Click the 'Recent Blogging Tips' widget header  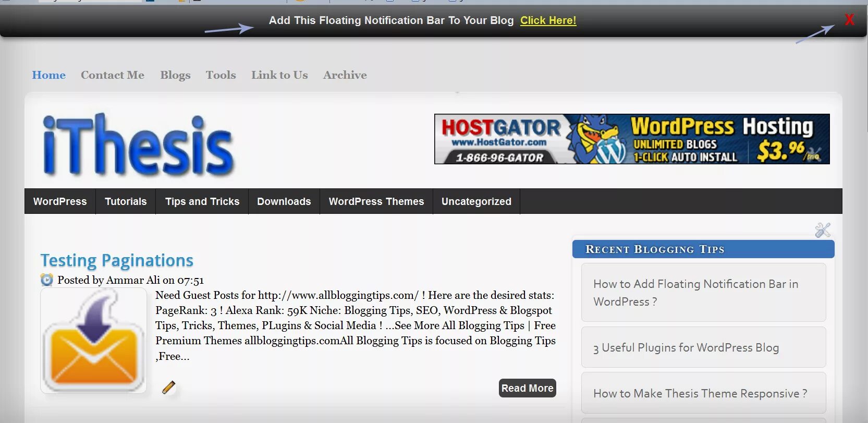[x=703, y=249]
